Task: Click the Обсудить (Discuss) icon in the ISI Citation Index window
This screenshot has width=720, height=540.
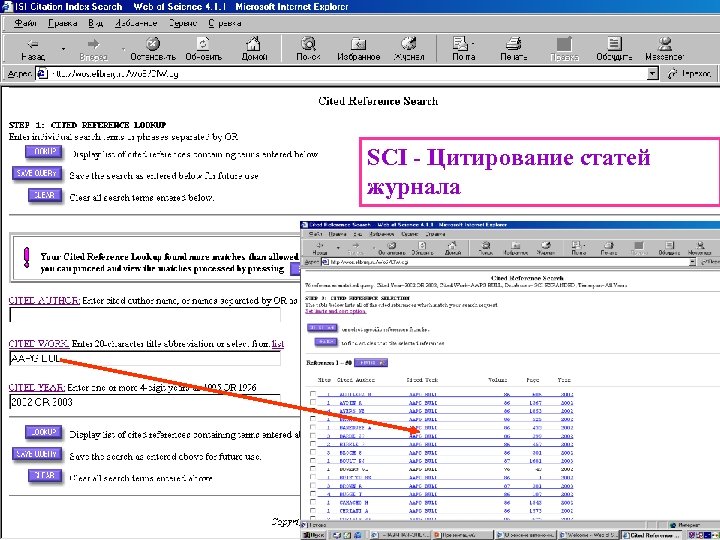Action: [x=614, y=44]
